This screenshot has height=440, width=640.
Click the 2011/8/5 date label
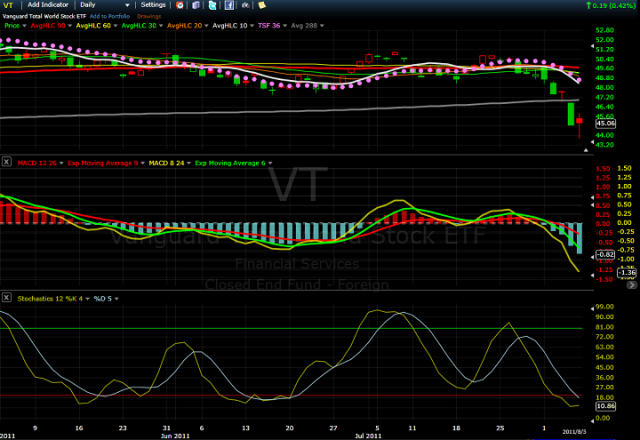(x=574, y=431)
